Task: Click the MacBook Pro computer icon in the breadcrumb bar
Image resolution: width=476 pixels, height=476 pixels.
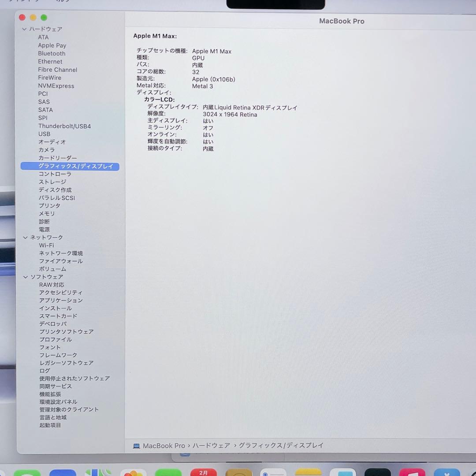Action: [137, 446]
